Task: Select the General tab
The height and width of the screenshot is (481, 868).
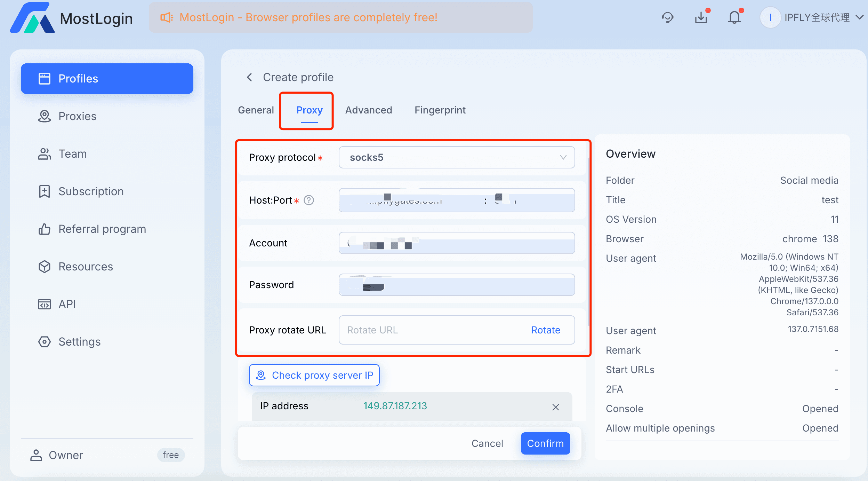Action: [x=256, y=110]
